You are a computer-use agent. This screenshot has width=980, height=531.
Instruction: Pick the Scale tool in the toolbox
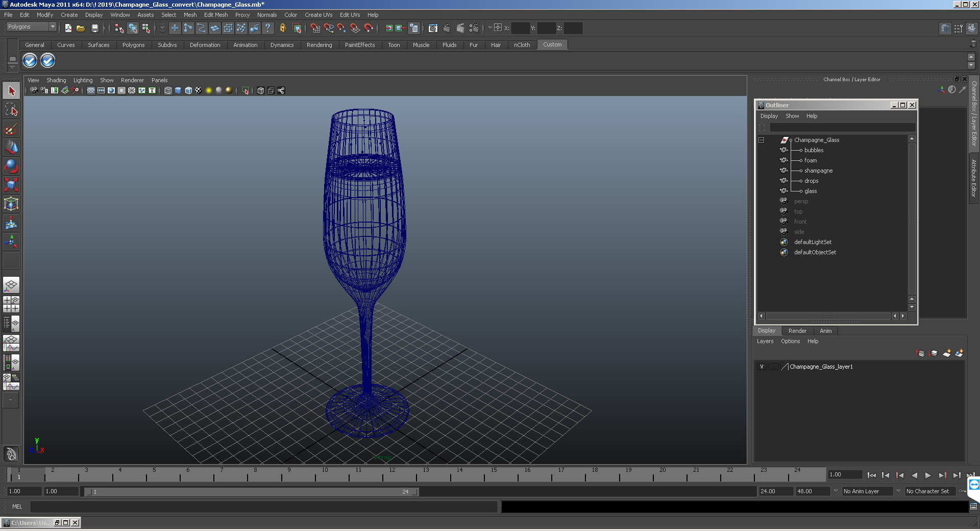point(11,185)
